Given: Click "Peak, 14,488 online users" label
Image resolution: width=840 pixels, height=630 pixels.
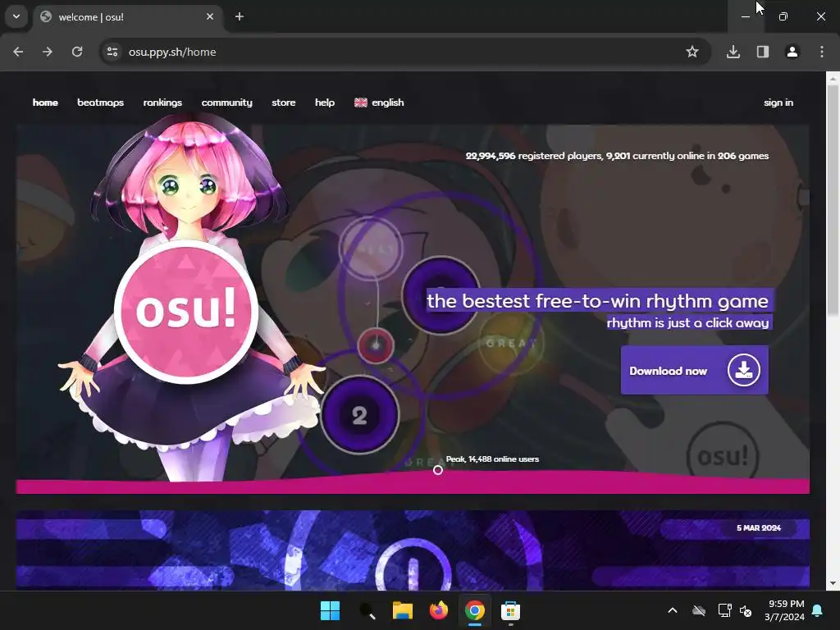Looking at the screenshot, I should (x=492, y=459).
